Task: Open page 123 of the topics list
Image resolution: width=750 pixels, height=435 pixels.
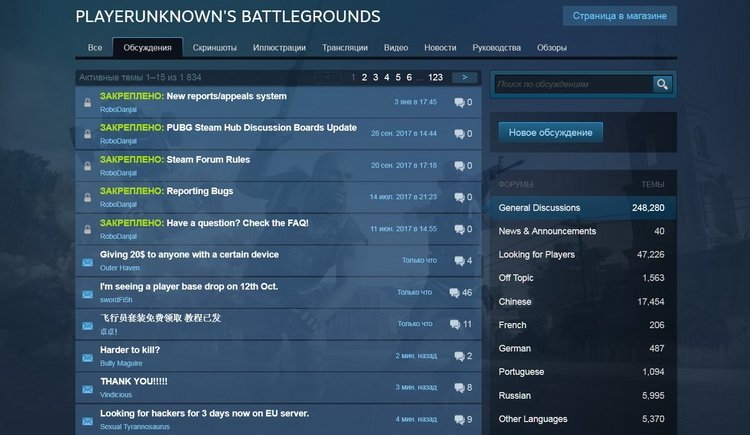Action: 435,77
